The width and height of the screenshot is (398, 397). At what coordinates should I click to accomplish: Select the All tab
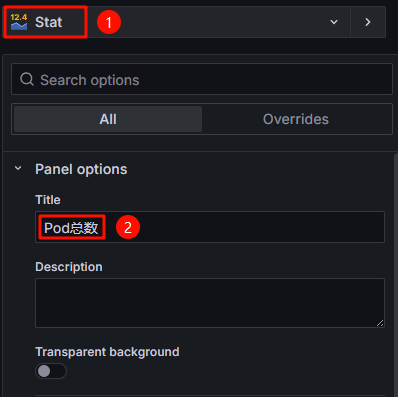coord(108,119)
